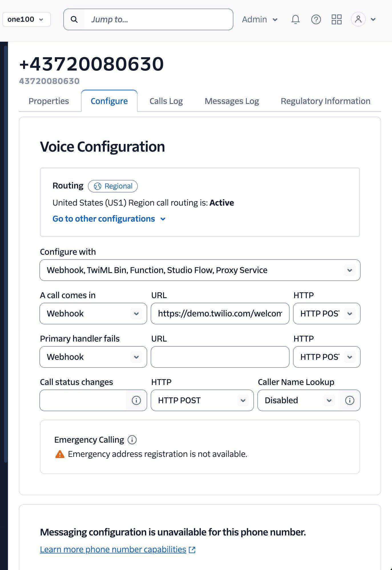Click the user account avatar
392x570 pixels.
tap(359, 19)
